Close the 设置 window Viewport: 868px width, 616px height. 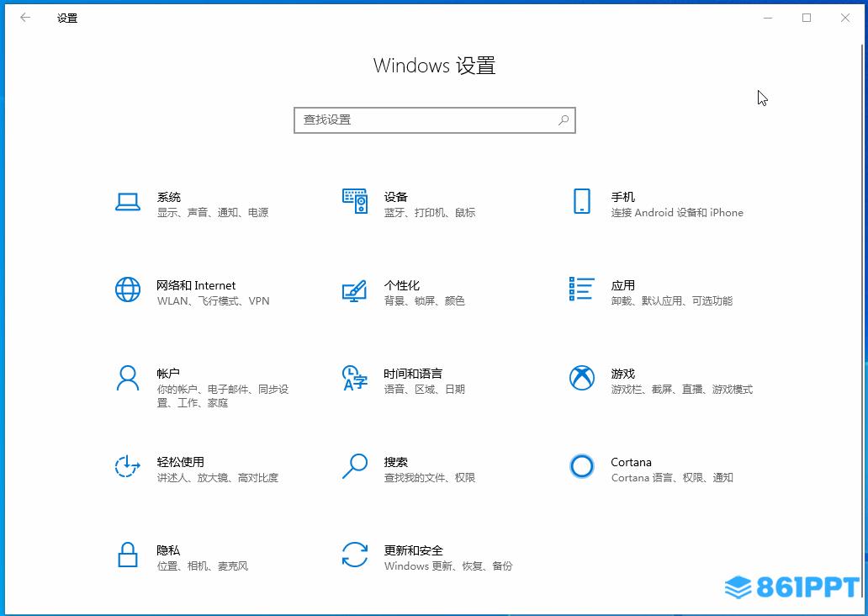[x=844, y=18]
